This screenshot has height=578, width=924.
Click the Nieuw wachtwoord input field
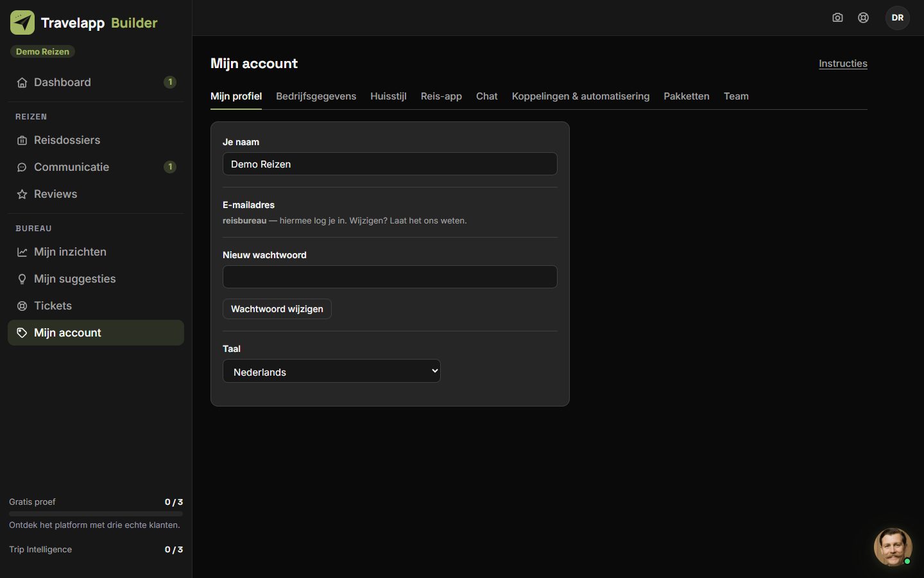pyautogui.click(x=390, y=277)
